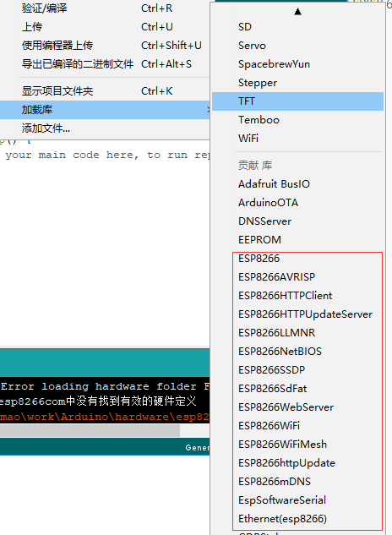Select SpacebrewYun library

pyautogui.click(x=298, y=64)
